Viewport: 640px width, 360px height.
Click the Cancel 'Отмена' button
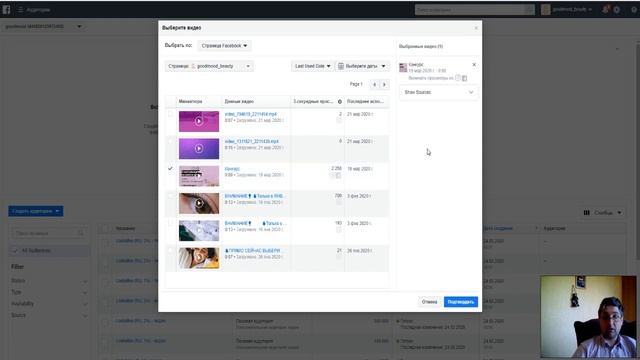click(429, 302)
